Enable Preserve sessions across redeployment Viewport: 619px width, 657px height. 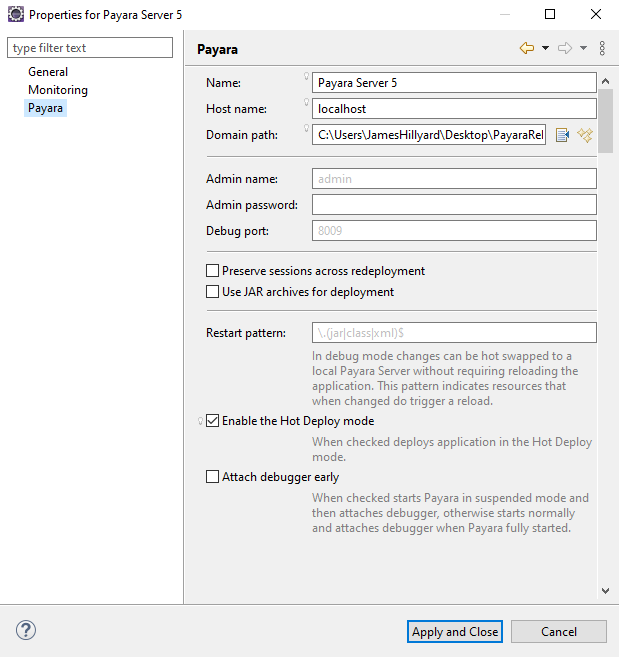(212, 271)
